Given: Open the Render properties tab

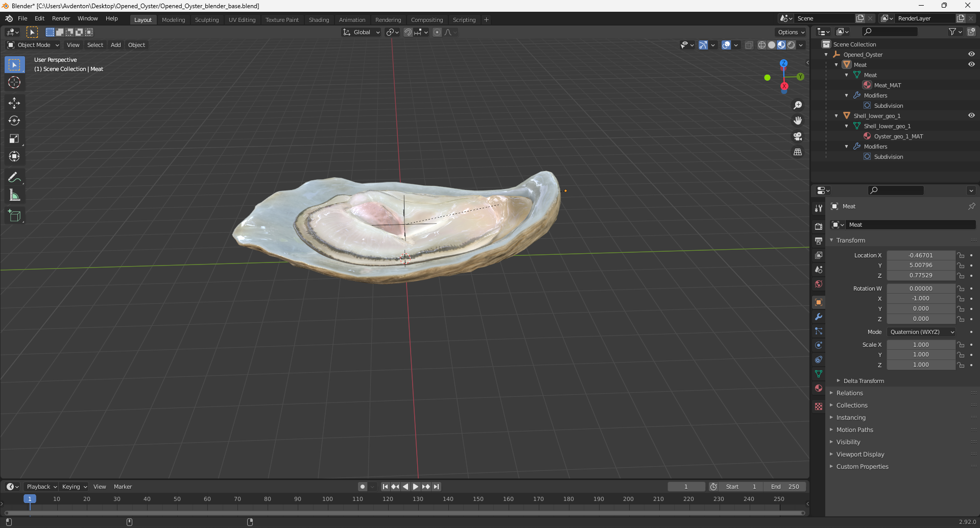Looking at the screenshot, I should pyautogui.click(x=819, y=226).
